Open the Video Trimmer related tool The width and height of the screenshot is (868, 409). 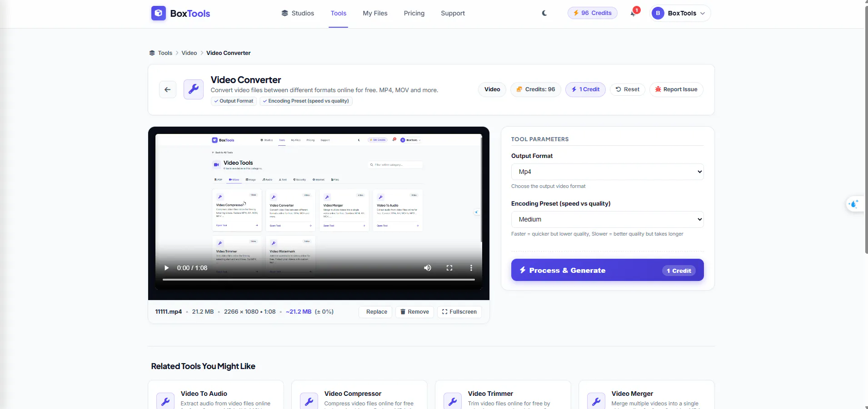(x=503, y=395)
